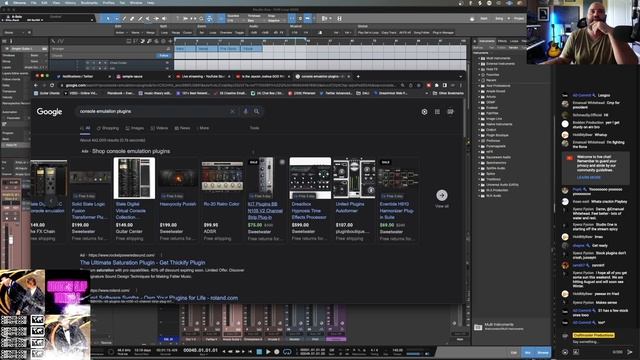Open the Edit panel button at bottom right
Screen dimensions: 640x360
tap(514, 352)
